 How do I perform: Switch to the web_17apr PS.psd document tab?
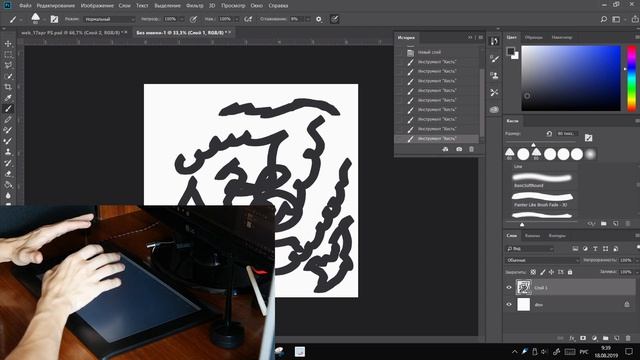(74, 32)
